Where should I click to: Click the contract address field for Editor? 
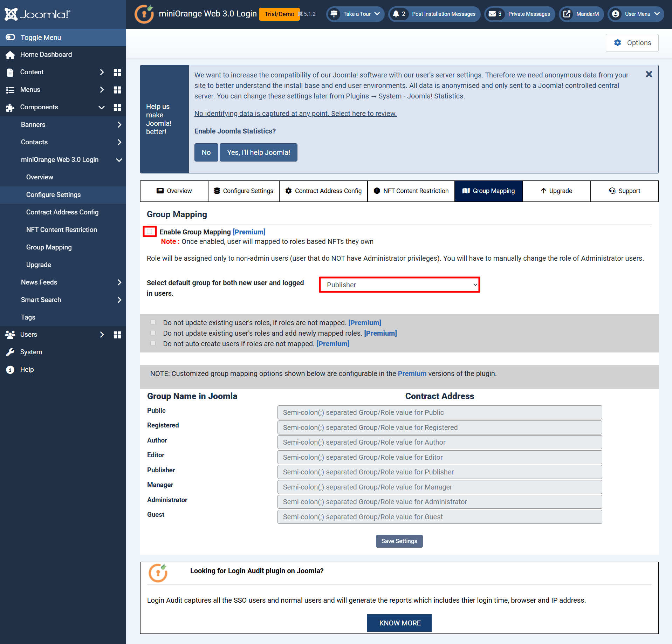[x=440, y=457]
